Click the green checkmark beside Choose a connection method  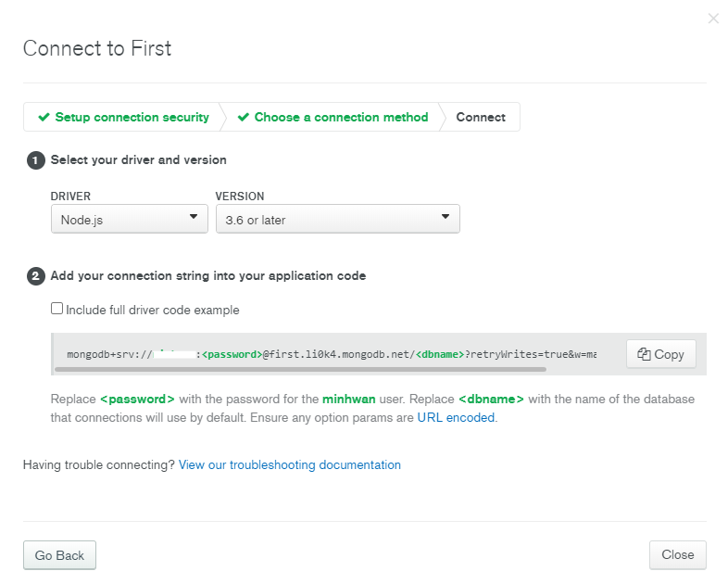(244, 117)
